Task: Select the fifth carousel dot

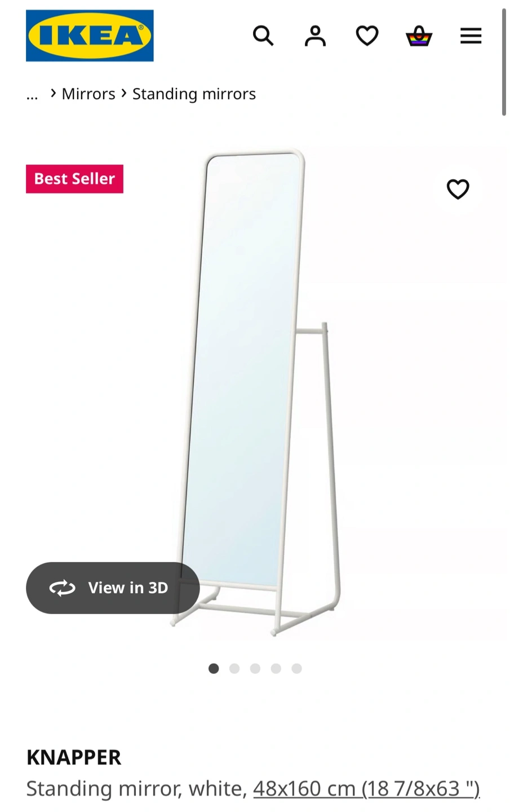Action: pyautogui.click(x=296, y=668)
